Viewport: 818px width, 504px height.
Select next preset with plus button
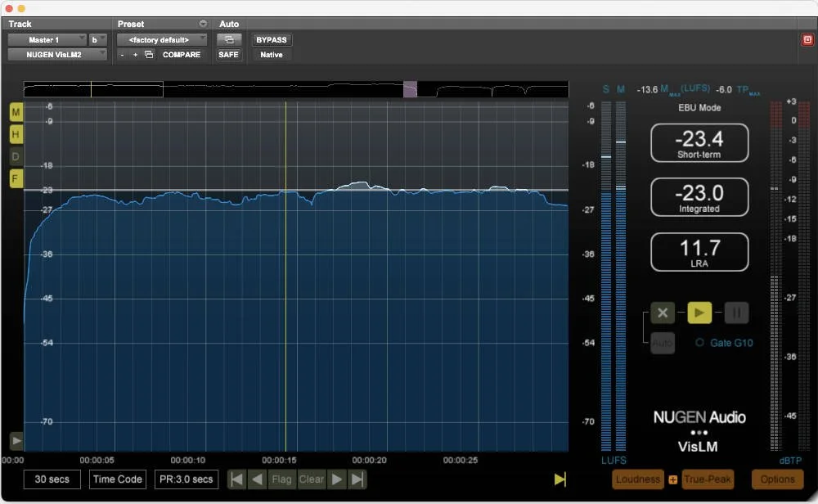click(x=135, y=55)
